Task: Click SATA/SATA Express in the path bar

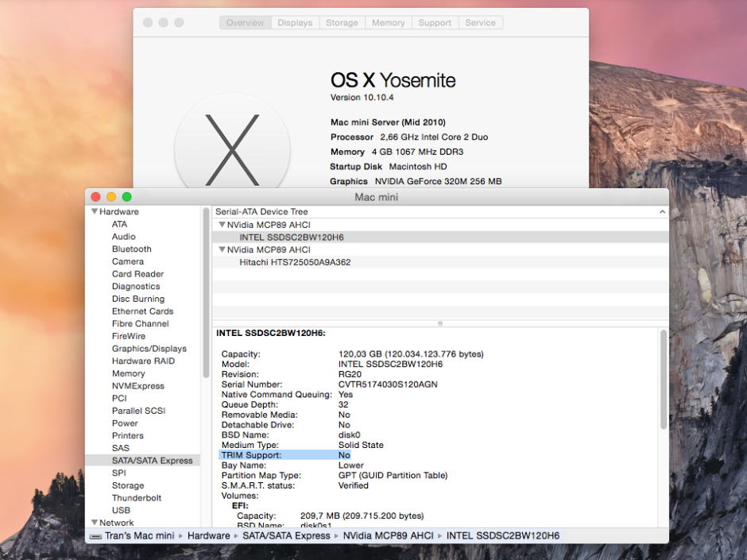Action: pyautogui.click(x=286, y=535)
